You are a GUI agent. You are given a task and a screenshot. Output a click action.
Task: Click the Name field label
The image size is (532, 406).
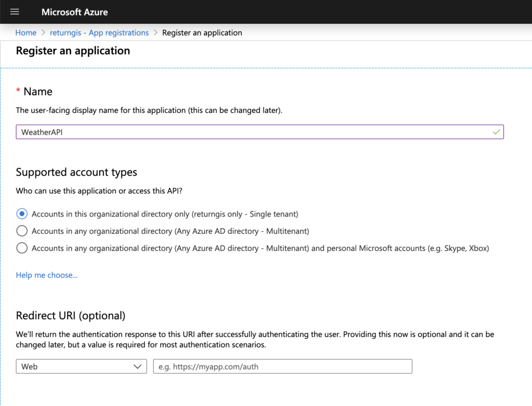38,91
